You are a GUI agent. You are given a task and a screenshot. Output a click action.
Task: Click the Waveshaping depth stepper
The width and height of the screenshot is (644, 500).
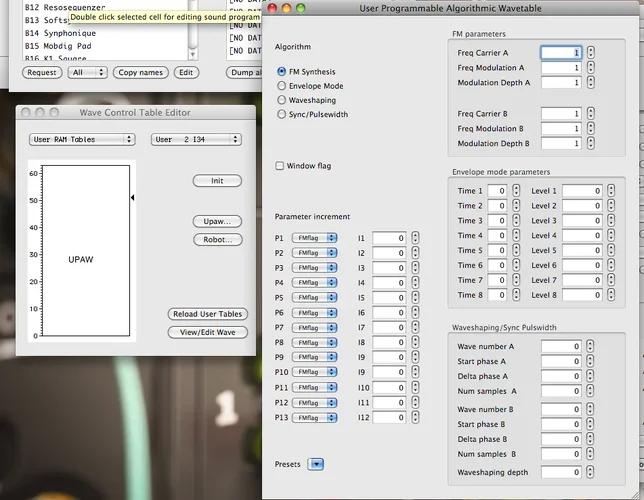pyautogui.click(x=591, y=472)
